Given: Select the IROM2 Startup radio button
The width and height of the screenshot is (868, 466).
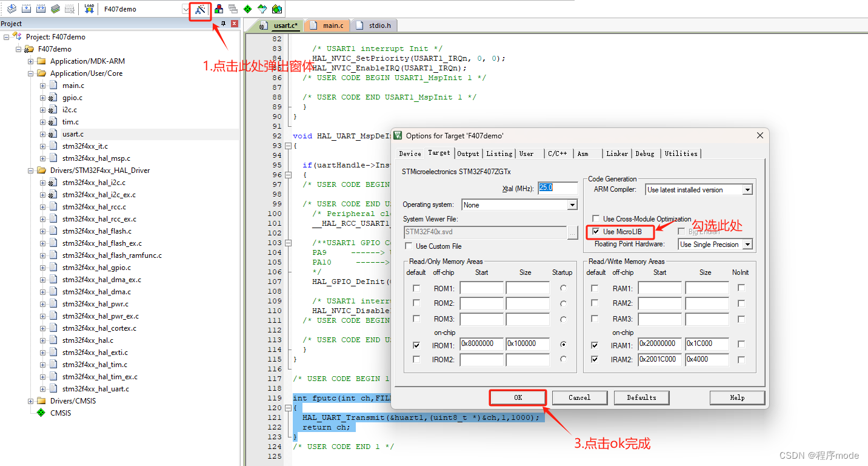Looking at the screenshot, I should 564,360.
